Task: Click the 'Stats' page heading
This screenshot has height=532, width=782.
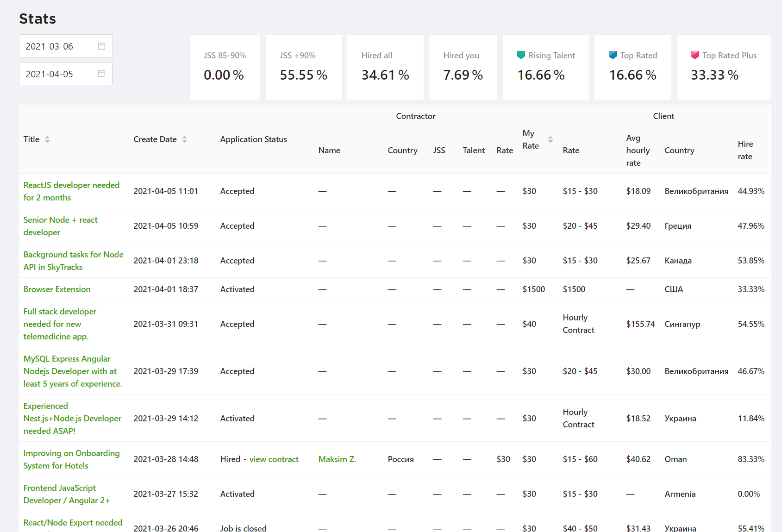Action: (38, 19)
